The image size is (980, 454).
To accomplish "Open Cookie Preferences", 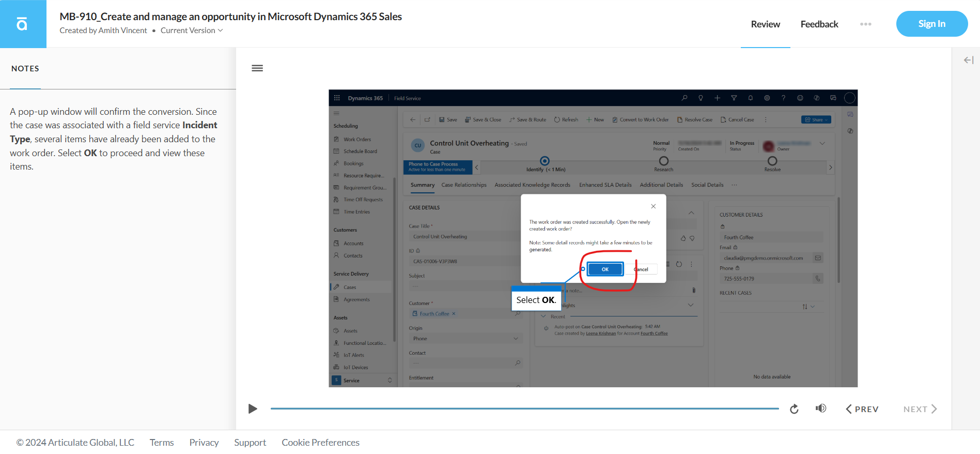I will point(320,443).
